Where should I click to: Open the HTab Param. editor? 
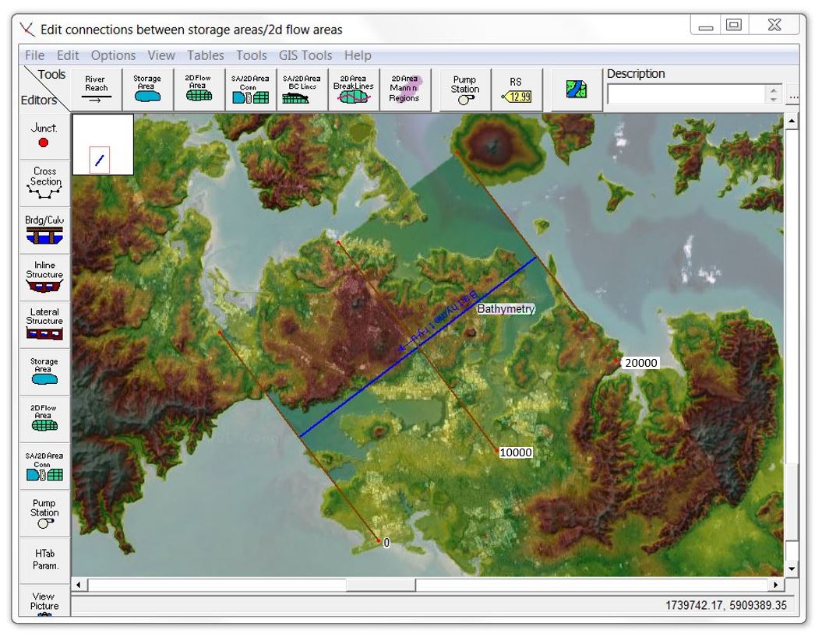[x=44, y=560]
